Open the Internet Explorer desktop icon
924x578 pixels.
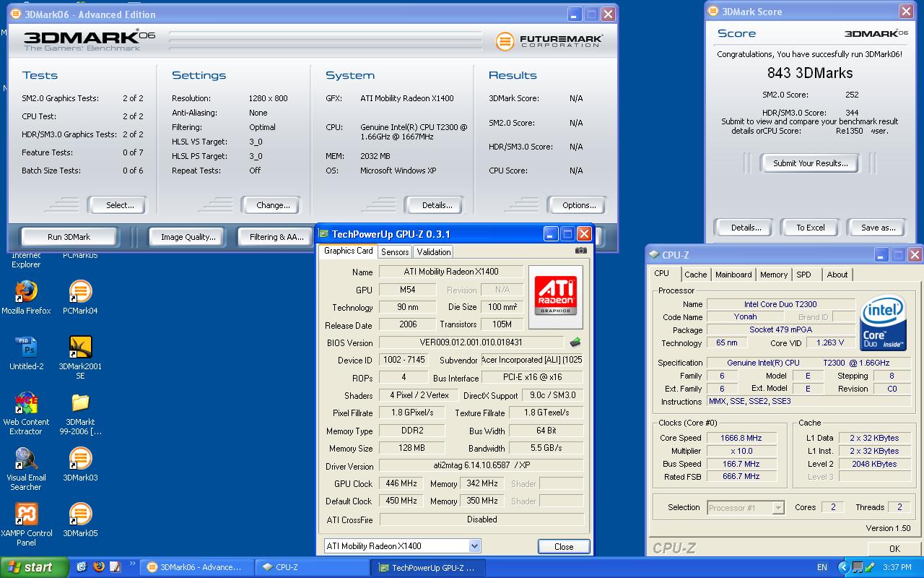26,259
